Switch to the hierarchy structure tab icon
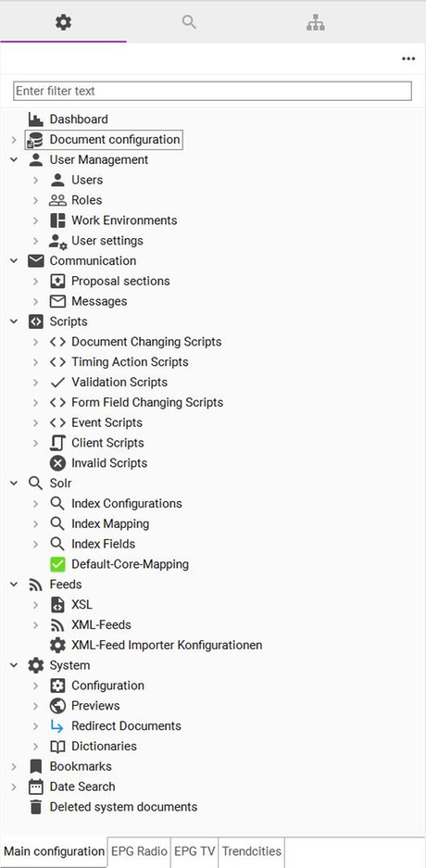Image resolution: width=426 pixels, height=868 pixels. click(316, 23)
